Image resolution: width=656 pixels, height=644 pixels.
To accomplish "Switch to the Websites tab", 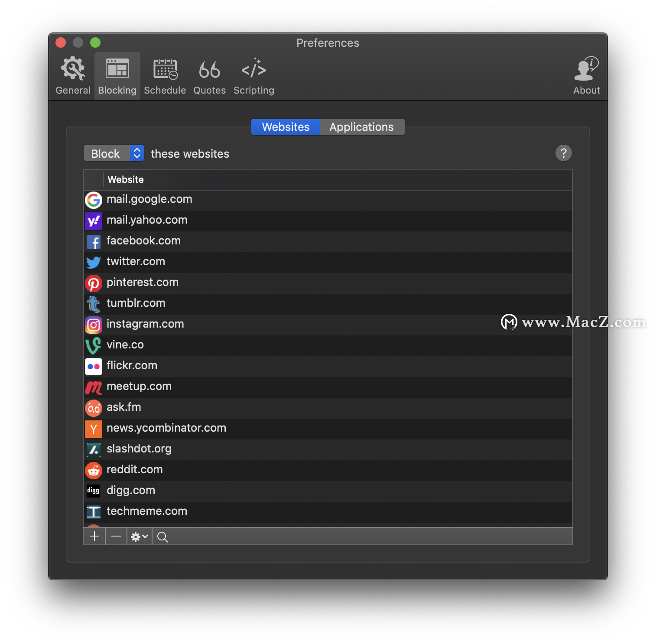I will coord(286,127).
